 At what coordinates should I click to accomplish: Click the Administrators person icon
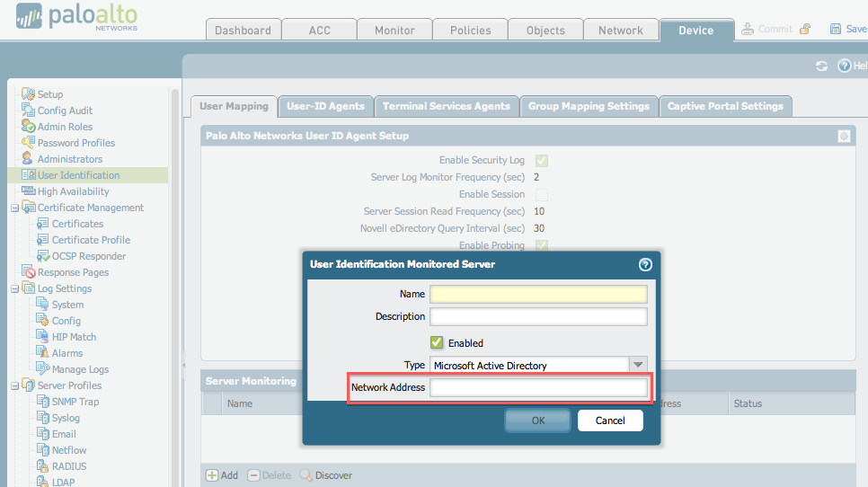pos(27,158)
